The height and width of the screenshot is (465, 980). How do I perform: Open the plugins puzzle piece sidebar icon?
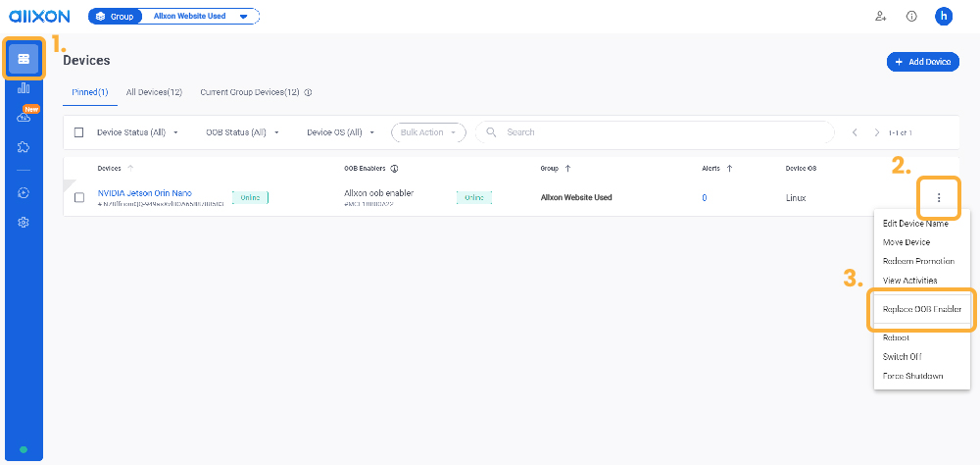24,147
